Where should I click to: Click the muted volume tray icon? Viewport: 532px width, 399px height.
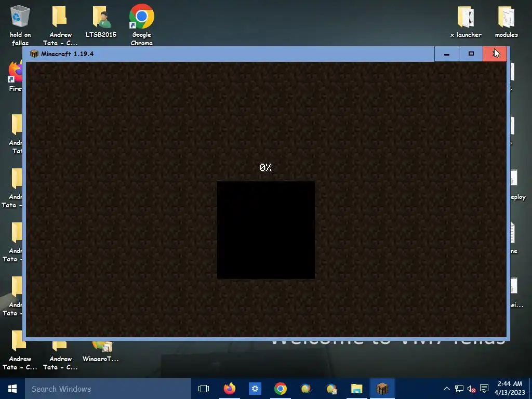pyautogui.click(x=472, y=389)
